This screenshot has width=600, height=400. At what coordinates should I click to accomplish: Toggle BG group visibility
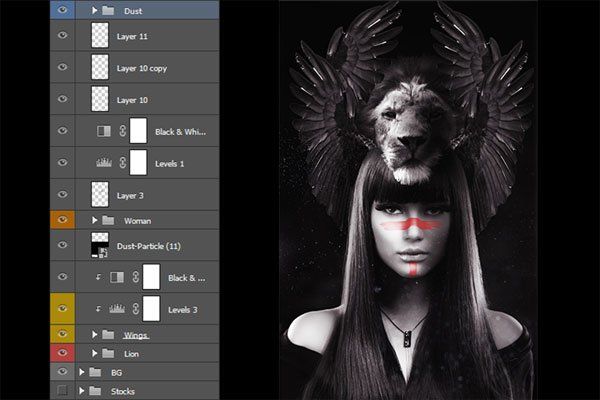pos(62,371)
